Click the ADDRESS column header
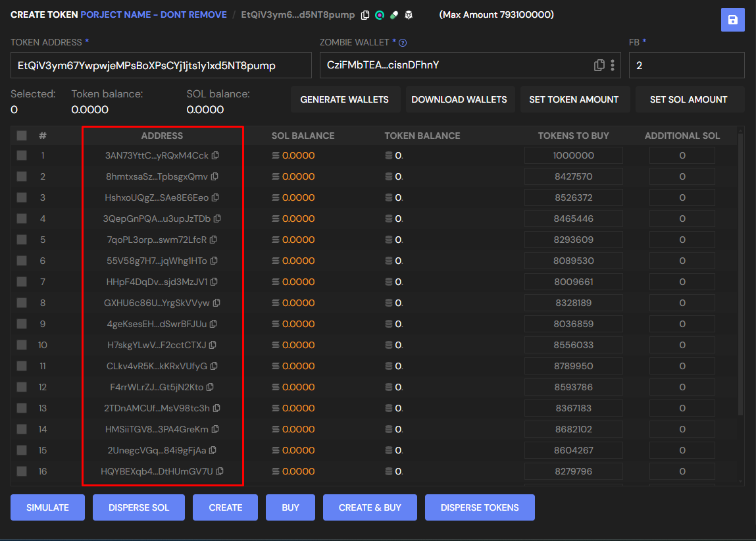This screenshot has width=756, height=541. (162, 136)
